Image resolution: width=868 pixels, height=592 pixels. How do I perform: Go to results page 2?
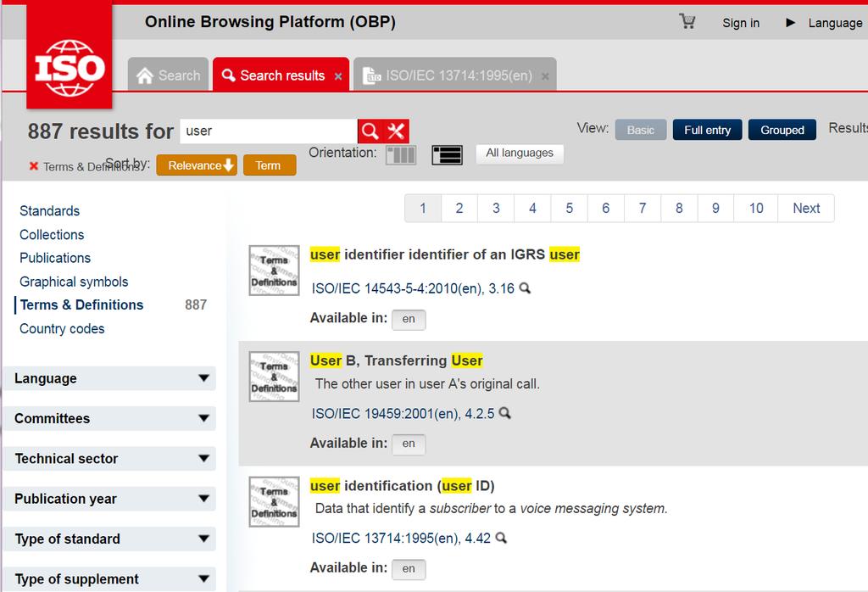click(459, 209)
